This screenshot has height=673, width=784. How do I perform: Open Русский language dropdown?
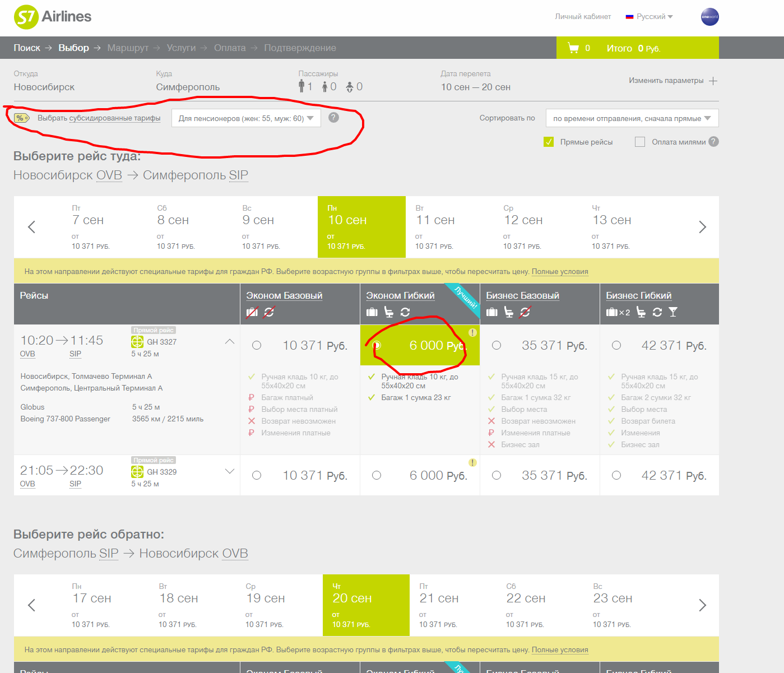[x=655, y=17]
